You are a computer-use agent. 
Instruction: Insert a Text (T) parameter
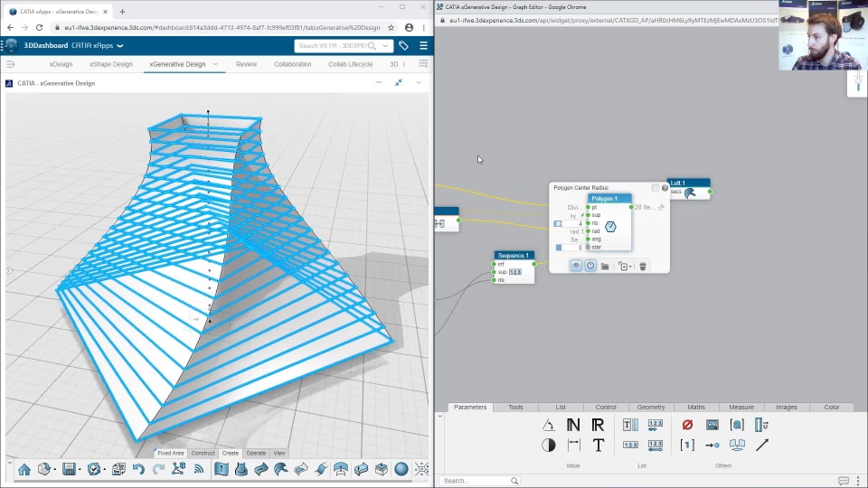pos(599,445)
